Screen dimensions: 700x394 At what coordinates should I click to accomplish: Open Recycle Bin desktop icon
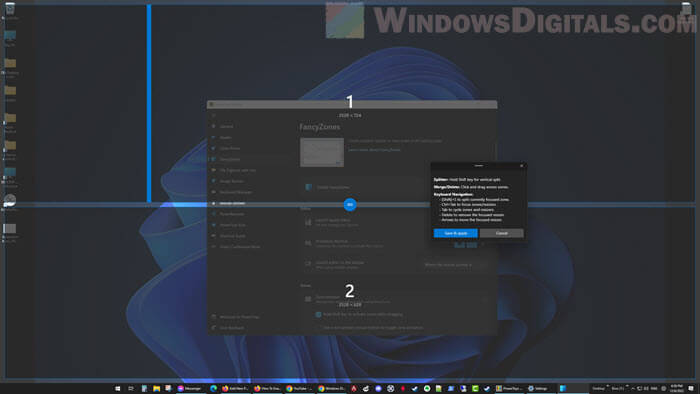coord(10,11)
